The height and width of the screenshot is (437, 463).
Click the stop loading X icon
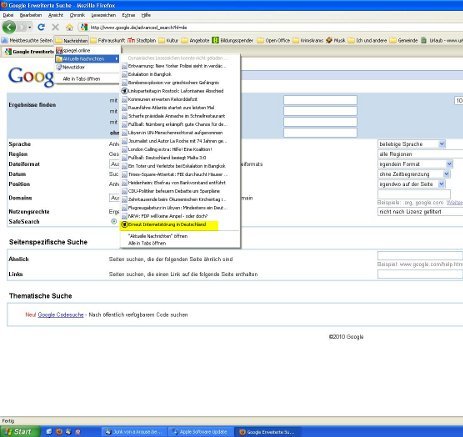(x=56, y=27)
